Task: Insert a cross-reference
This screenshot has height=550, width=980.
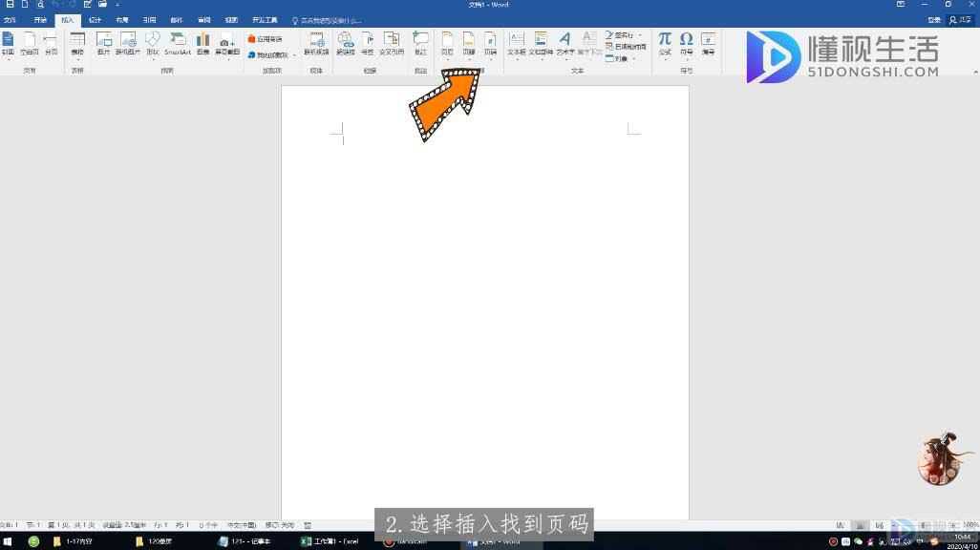Action: (392, 44)
